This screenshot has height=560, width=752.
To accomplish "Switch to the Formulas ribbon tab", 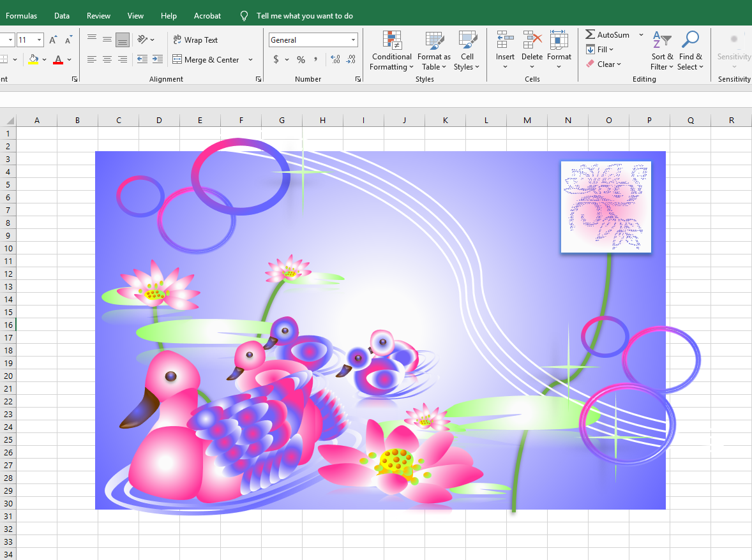I will click(21, 15).
